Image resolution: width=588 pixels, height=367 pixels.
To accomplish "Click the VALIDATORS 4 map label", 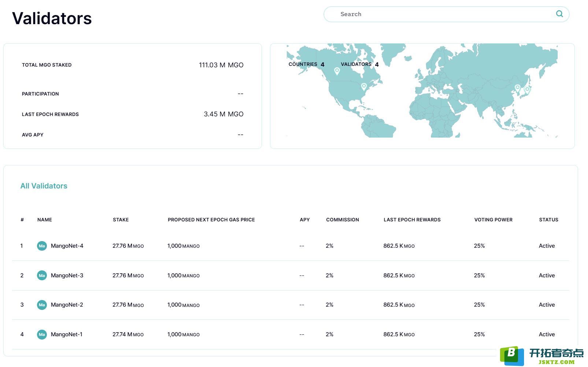I will tap(360, 64).
